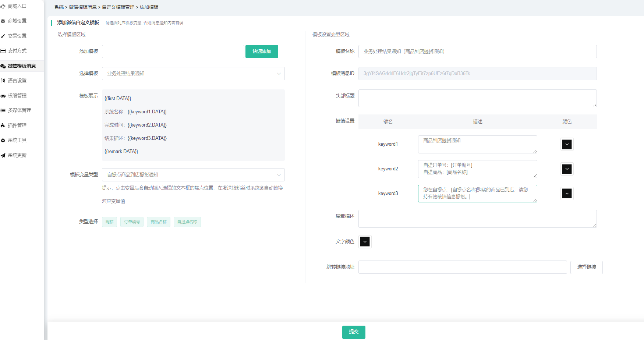This screenshot has height=340, width=644.
Task: Click the 快速添加 button
Action: [x=262, y=52]
